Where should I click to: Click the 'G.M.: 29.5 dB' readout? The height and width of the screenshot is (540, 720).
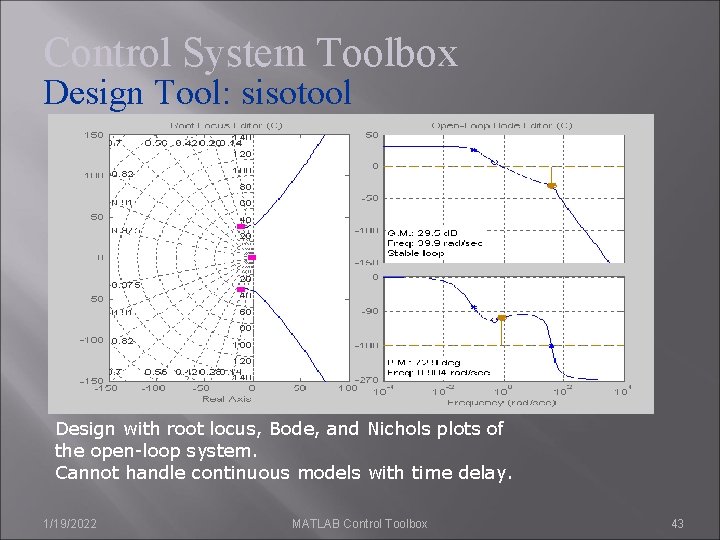click(x=422, y=233)
